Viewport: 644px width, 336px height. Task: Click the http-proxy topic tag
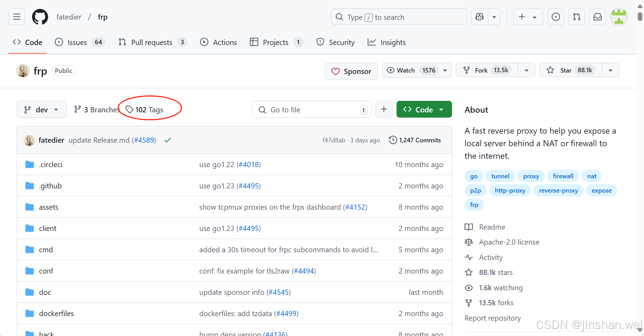(510, 191)
